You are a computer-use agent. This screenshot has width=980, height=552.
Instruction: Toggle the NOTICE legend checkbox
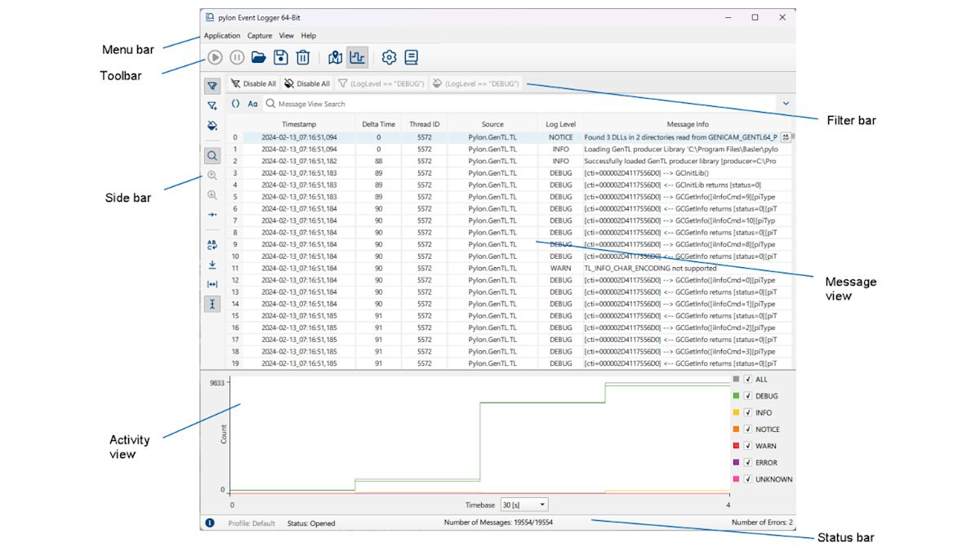tap(748, 430)
